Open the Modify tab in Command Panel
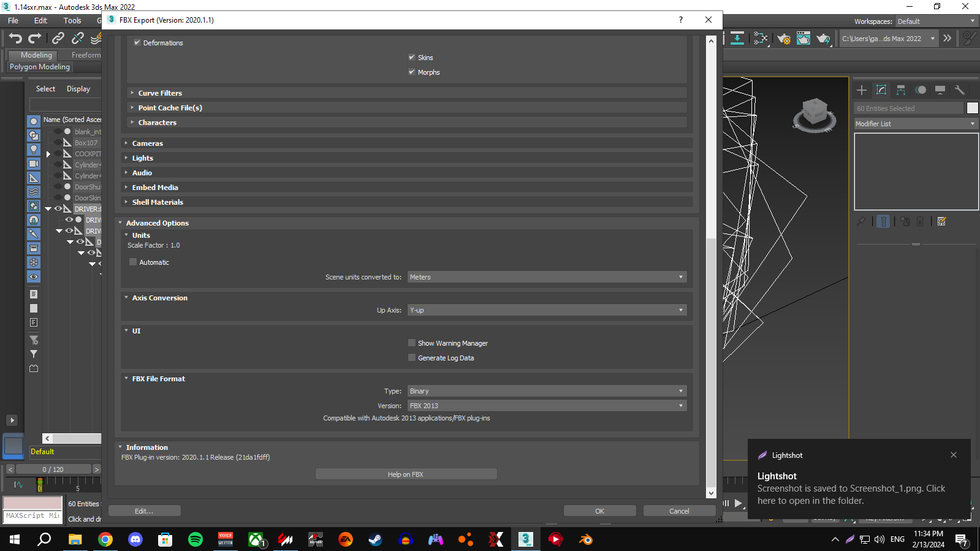This screenshot has height=551, width=980. pos(881,90)
